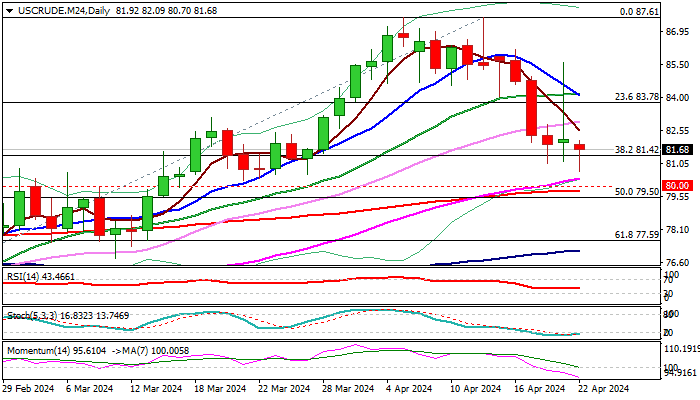
Task: Select the dark blue moving average line at bottom
Action: click(x=504, y=257)
